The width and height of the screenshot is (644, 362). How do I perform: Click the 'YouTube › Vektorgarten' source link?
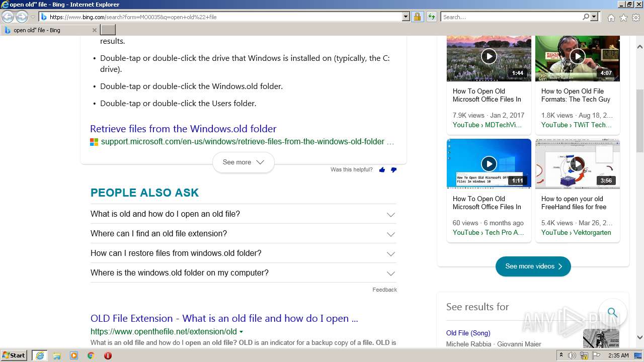point(576,232)
